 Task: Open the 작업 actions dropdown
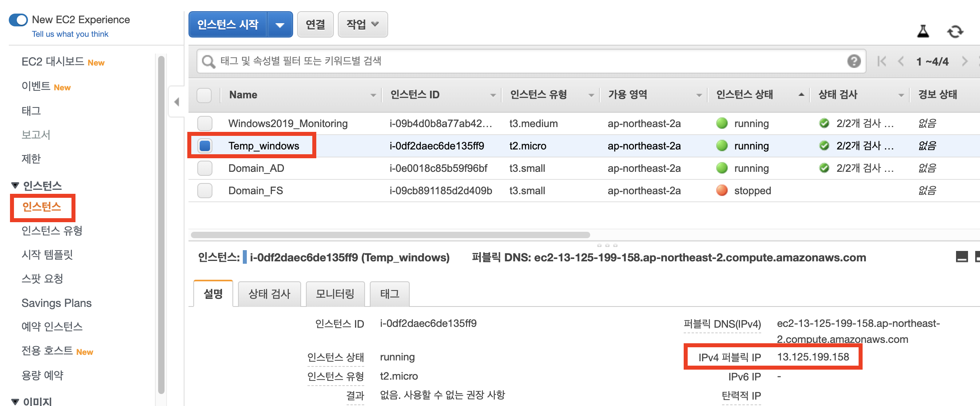[x=363, y=24]
